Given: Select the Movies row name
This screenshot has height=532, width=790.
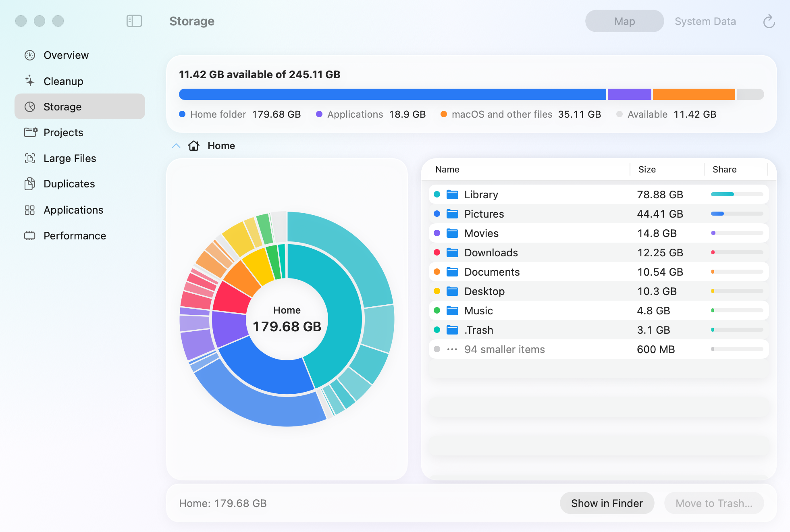Looking at the screenshot, I should tap(481, 233).
